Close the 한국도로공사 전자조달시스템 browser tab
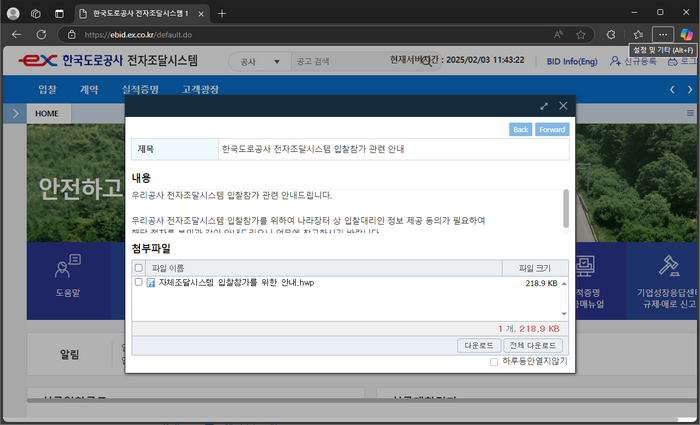Image resolution: width=700 pixels, height=425 pixels. [201, 14]
